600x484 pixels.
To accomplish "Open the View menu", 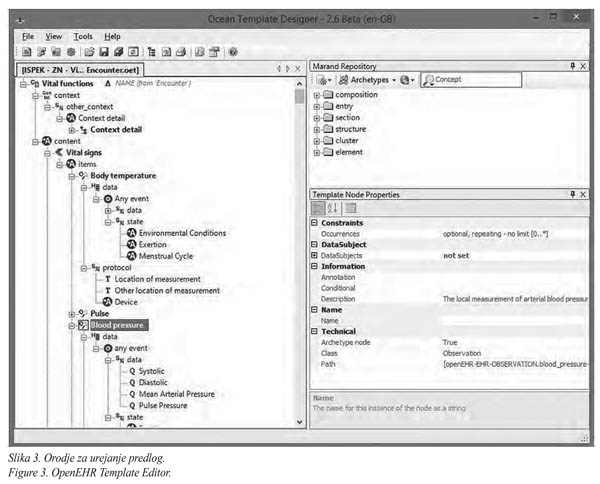I will (x=54, y=36).
